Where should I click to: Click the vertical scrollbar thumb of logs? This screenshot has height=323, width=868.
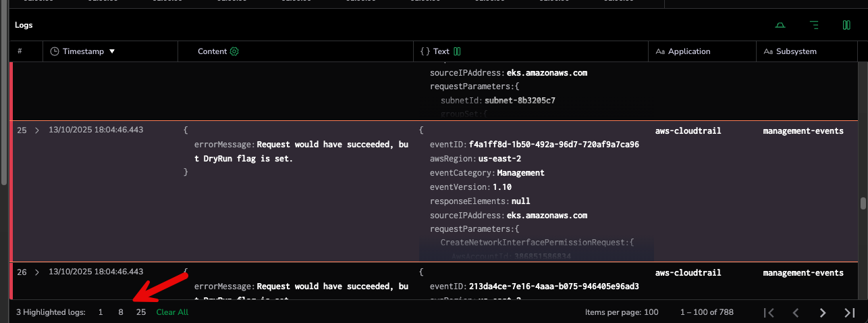(863, 203)
